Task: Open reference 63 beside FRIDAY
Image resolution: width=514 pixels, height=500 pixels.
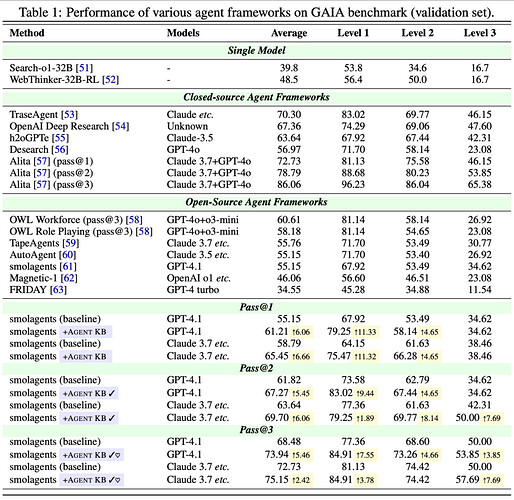Action: (58, 290)
